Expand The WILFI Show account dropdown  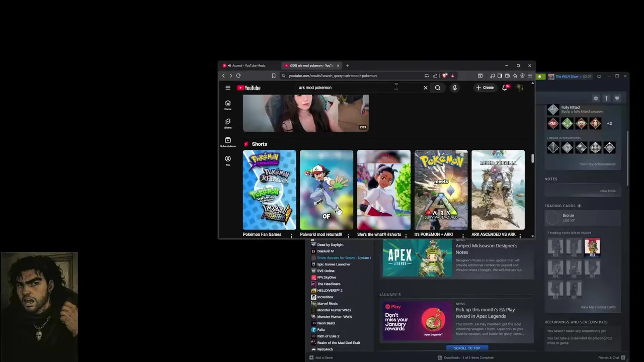click(x=570, y=76)
